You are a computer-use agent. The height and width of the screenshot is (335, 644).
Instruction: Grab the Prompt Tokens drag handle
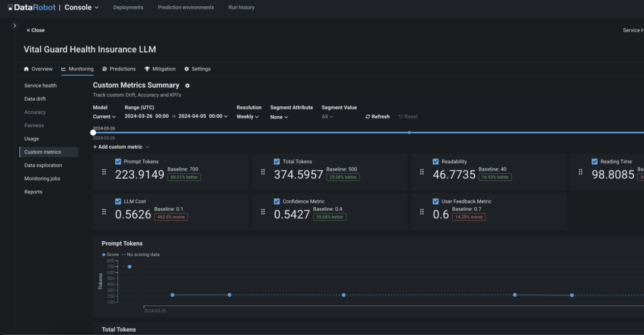(104, 173)
